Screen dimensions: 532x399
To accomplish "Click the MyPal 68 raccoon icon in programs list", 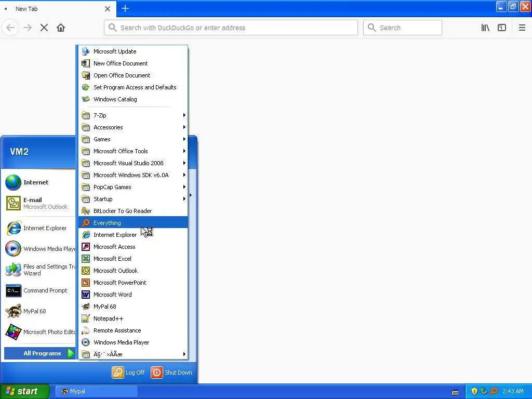I will 86,307.
